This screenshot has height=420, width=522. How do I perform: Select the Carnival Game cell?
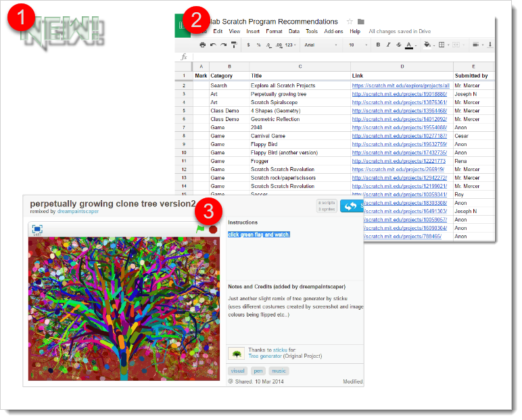(300, 136)
